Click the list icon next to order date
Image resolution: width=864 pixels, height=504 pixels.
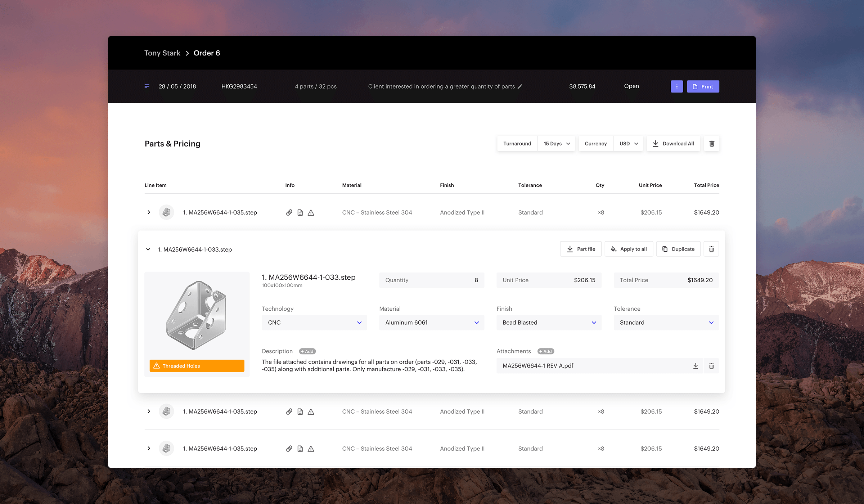(x=147, y=86)
